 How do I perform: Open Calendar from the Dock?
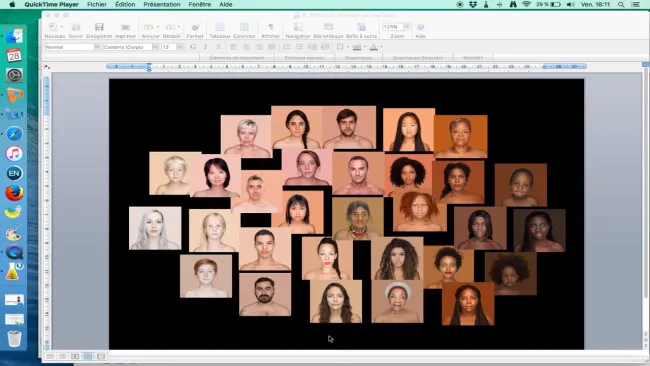pos(14,56)
